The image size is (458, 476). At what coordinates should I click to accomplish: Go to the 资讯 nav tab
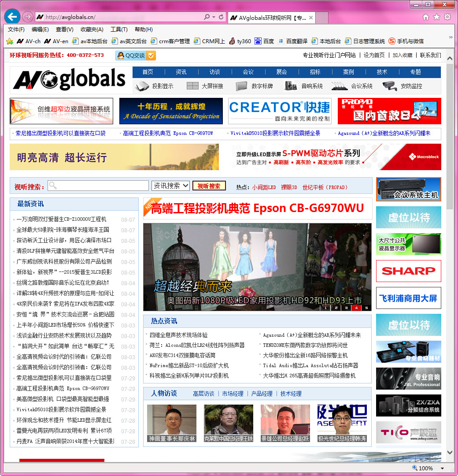click(181, 72)
